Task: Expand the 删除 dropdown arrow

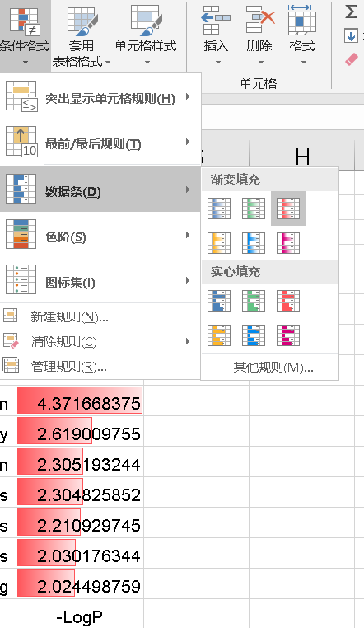Action: pos(261,63)
